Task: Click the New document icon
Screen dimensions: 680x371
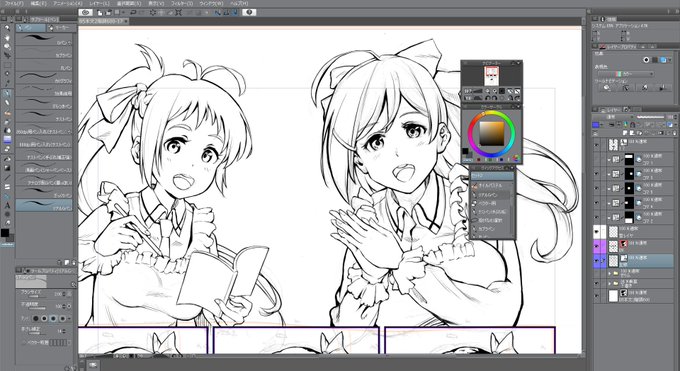Action: pos(100,13)
